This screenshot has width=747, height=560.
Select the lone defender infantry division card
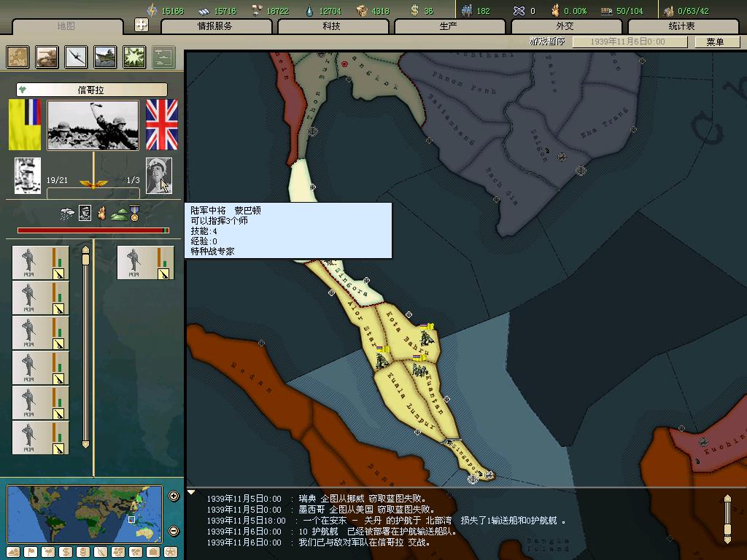coord(145,262)
